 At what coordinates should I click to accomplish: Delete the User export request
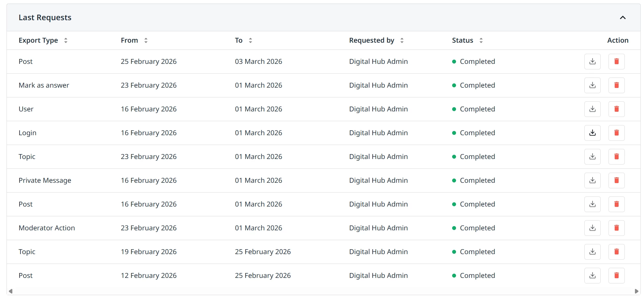(x=616, y=109)
